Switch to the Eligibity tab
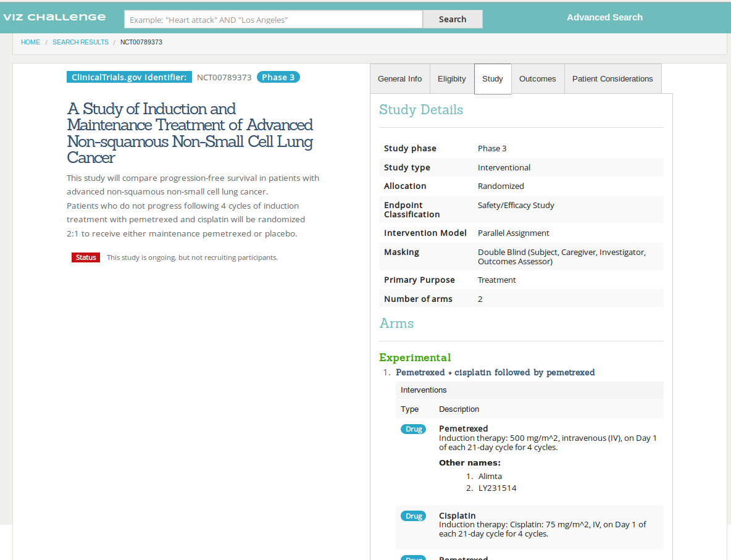Screen dimensions: 731x560 pyautogui.click(x=452, y=79)
